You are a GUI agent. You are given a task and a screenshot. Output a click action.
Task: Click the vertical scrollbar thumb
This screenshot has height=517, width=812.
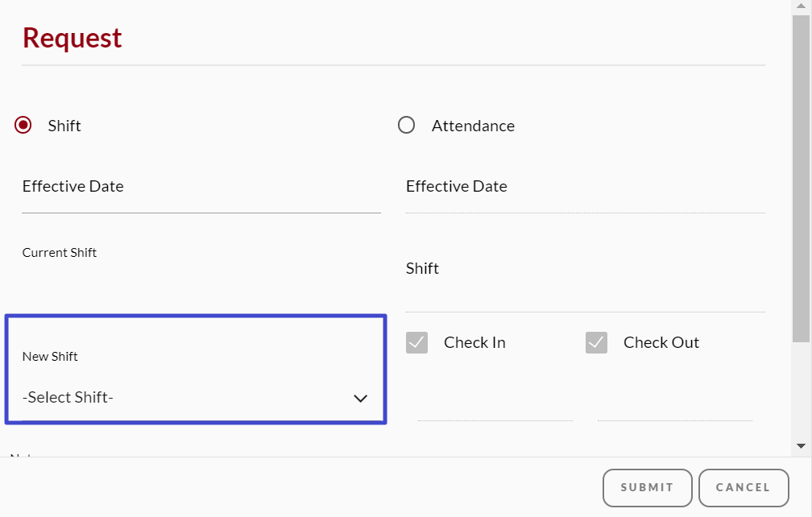801,177
